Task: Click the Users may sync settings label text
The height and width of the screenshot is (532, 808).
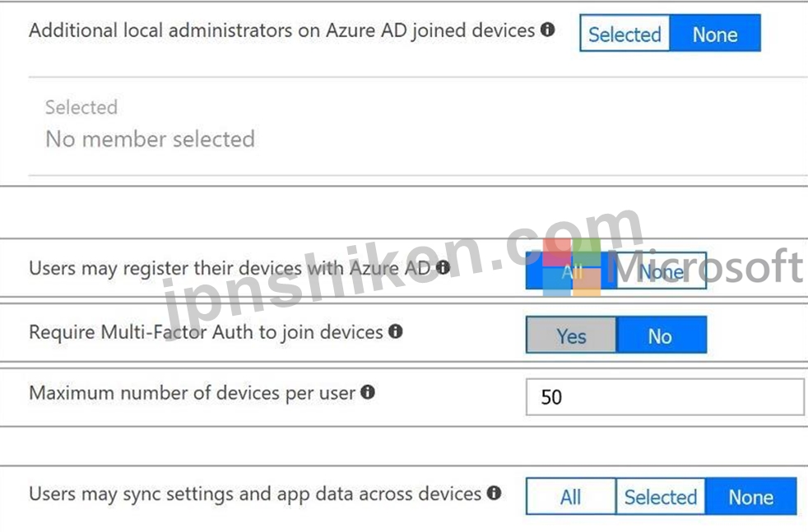Action: (x=255, y=494)
